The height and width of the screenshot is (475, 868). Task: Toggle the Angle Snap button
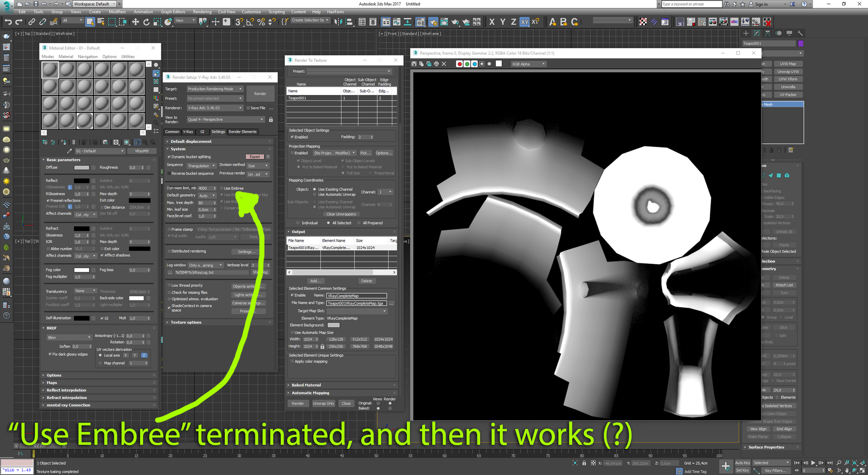(250, 22)
